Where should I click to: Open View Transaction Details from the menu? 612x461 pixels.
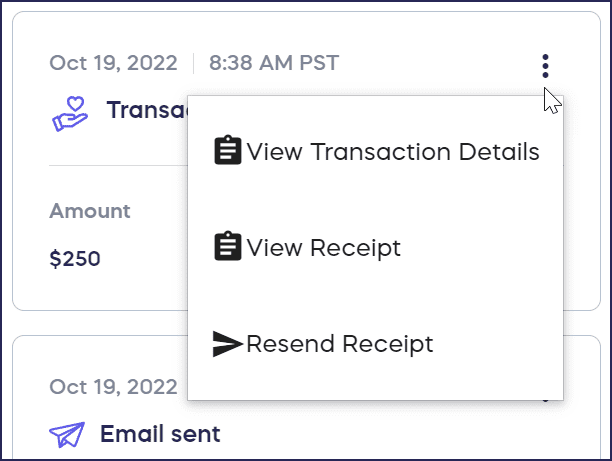coord(393,152)
